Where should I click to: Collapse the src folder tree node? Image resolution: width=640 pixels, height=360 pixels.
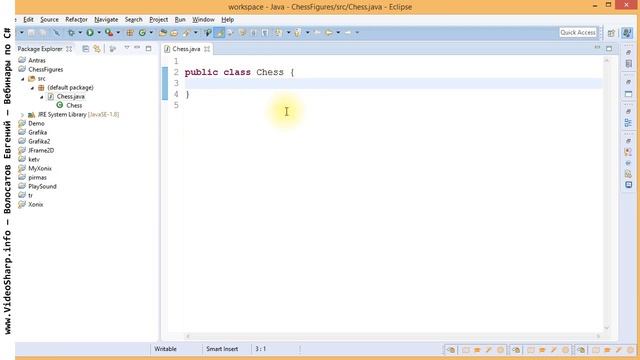pyautogui.click(x=23, y=79)
